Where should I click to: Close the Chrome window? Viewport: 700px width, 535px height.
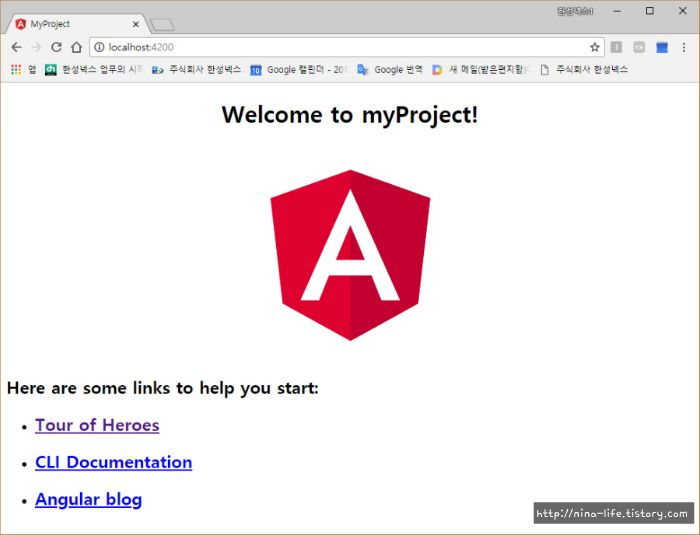pyautogui.click(x=683, y=11)
